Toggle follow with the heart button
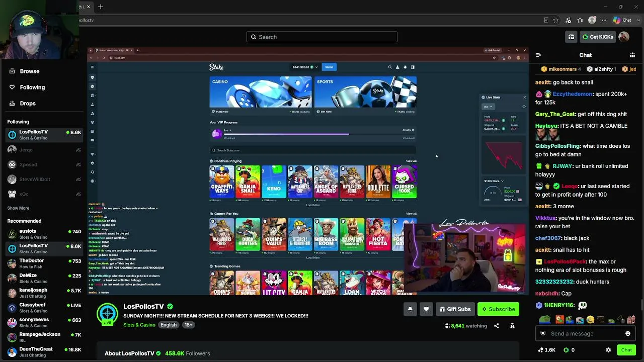Image resolution: width=644 pixels, height=362 pixels. point(426,309)
